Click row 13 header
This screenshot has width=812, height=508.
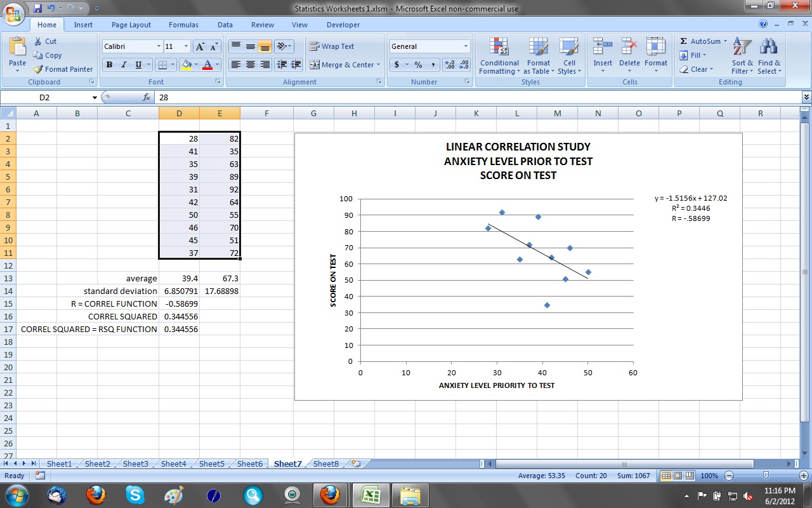(x=8, y=278)
